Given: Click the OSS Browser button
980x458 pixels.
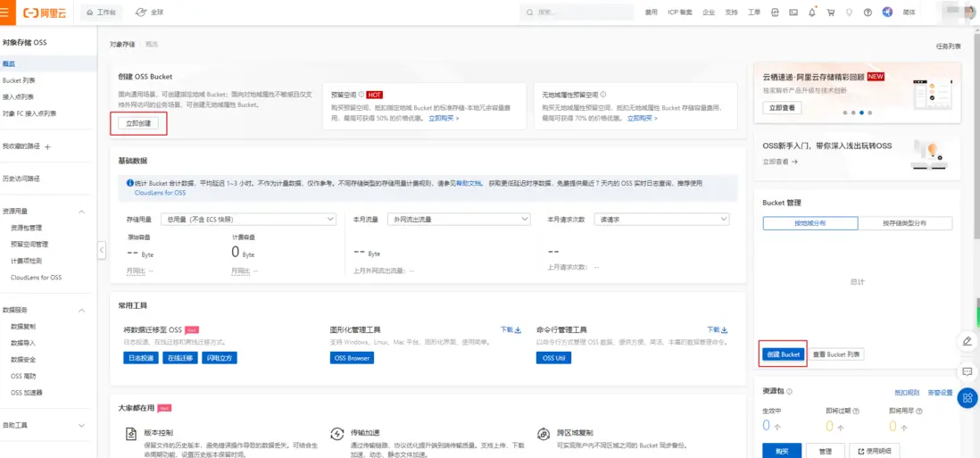Looking at the screenshot, I should [x=352, y=358].
